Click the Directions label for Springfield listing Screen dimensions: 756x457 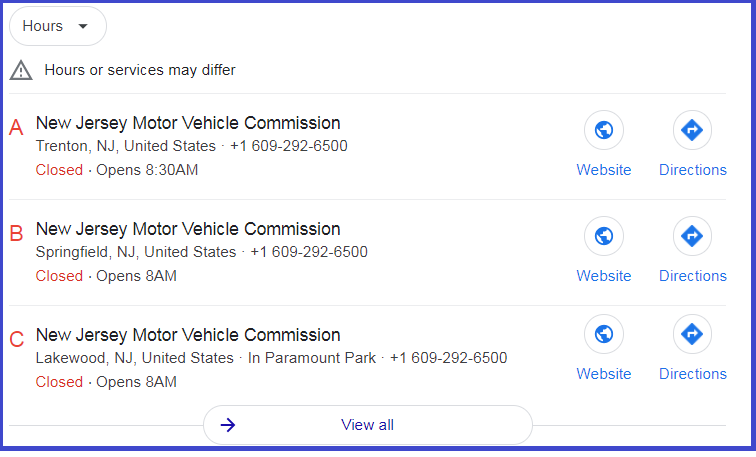[x=693, y=276]
